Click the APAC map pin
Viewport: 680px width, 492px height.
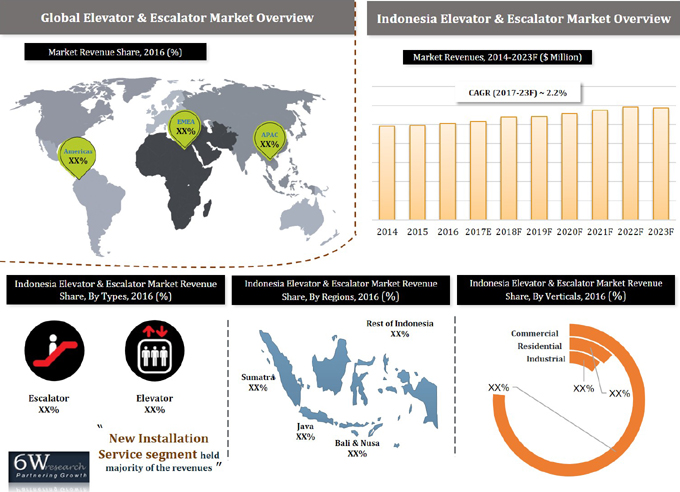(x=270, y=141)
